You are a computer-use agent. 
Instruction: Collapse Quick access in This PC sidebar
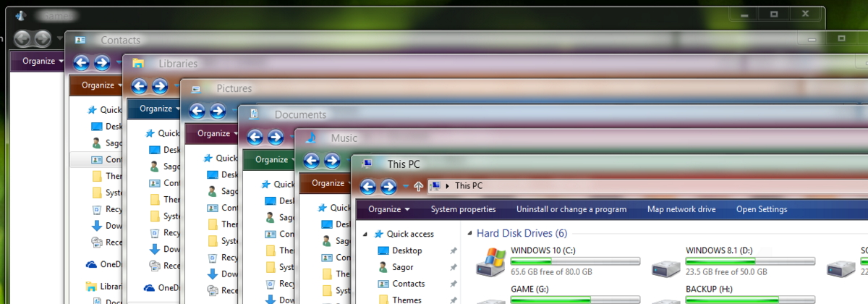click(365, 234)
